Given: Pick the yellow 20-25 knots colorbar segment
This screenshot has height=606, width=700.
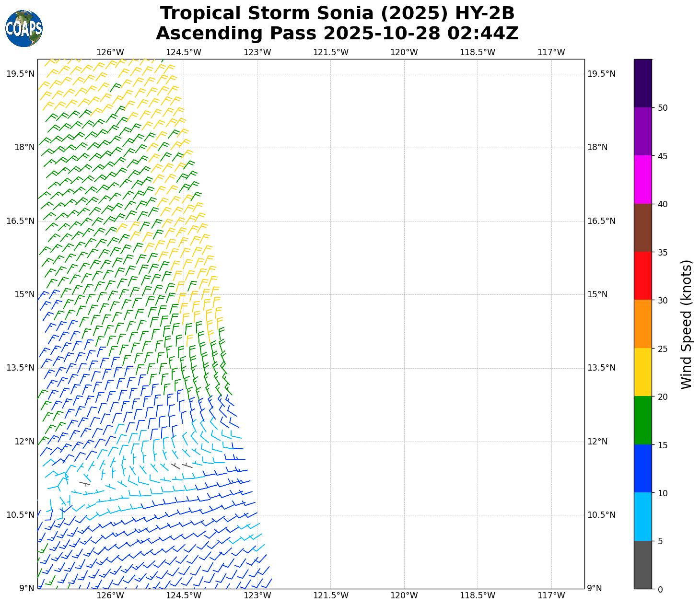Looking at the screenshot, I should pyautogui.click(x=642, y=372).
